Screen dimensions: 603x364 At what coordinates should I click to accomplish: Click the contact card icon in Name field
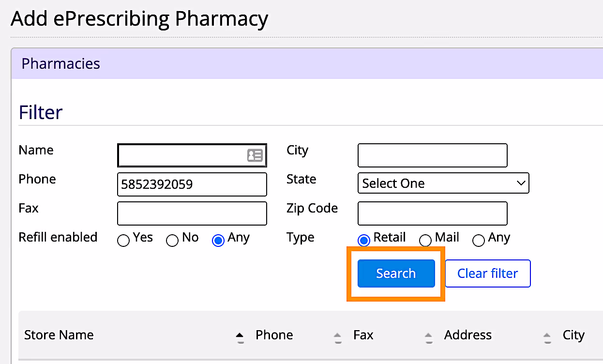click(255, 155)
